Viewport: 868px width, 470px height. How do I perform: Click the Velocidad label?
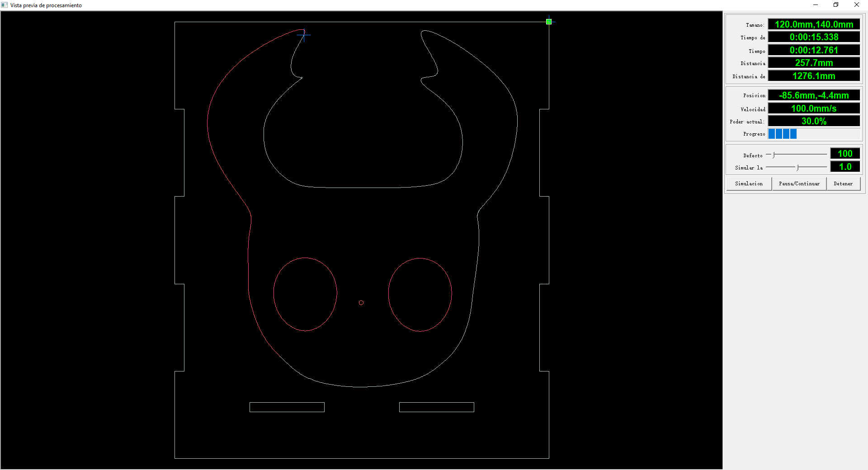pos(753,109)
